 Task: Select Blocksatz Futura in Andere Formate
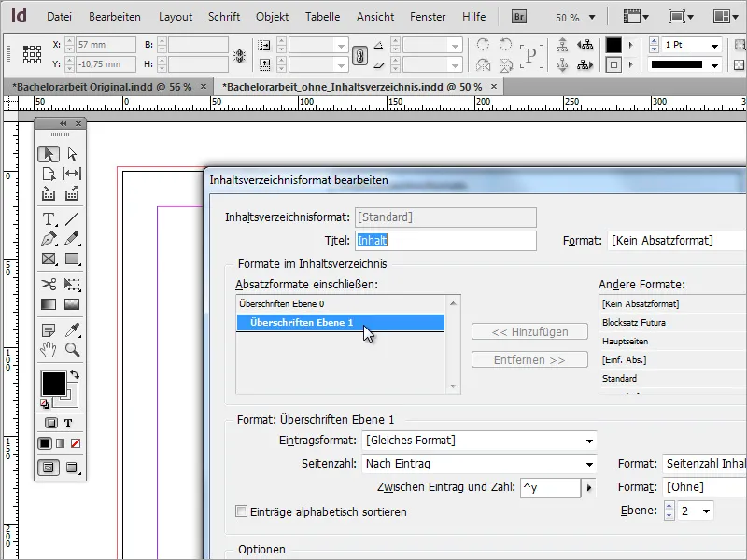coord(671,322)
